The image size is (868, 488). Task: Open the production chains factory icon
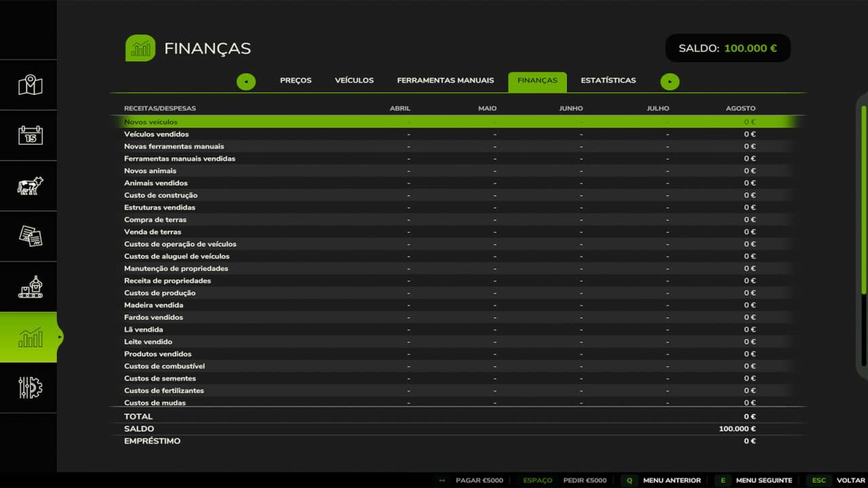click(x=30, y=287)
